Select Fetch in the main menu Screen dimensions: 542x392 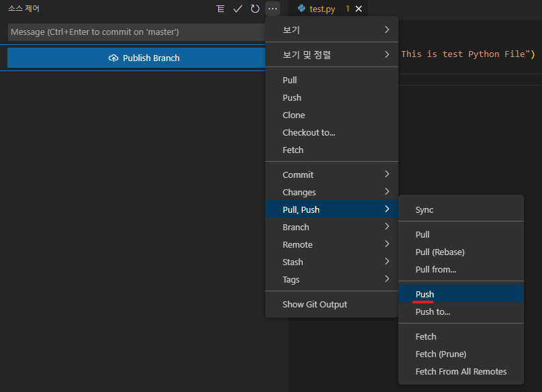[332, 150]
